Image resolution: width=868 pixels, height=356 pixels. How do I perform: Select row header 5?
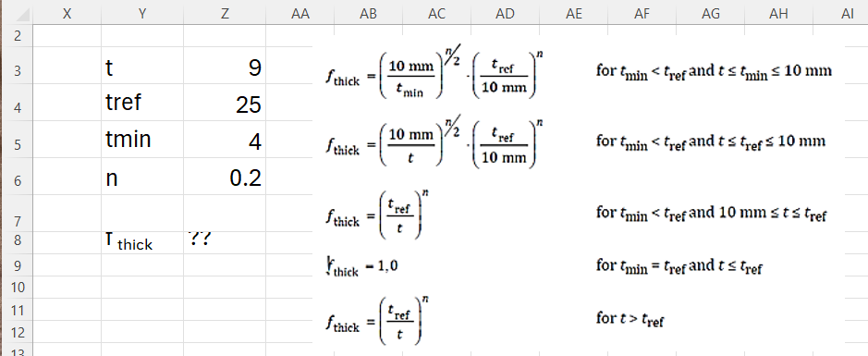(x=17, y=140)
